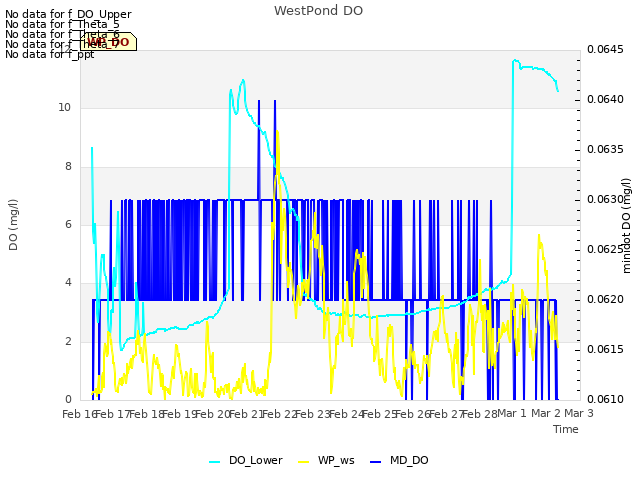640x480 pixels.
Task: Click the Feb 21 x-axis tick label
Action: tap(246, 414)
